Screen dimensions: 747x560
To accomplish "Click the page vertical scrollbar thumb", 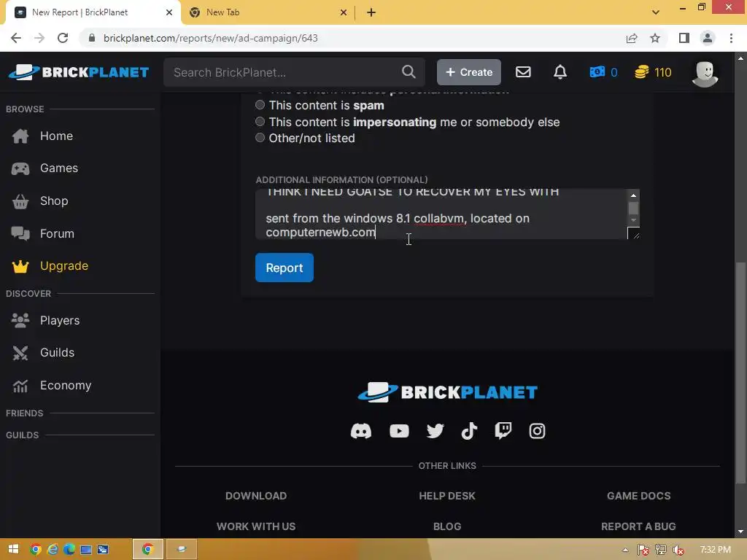I will tap(740, 373).
